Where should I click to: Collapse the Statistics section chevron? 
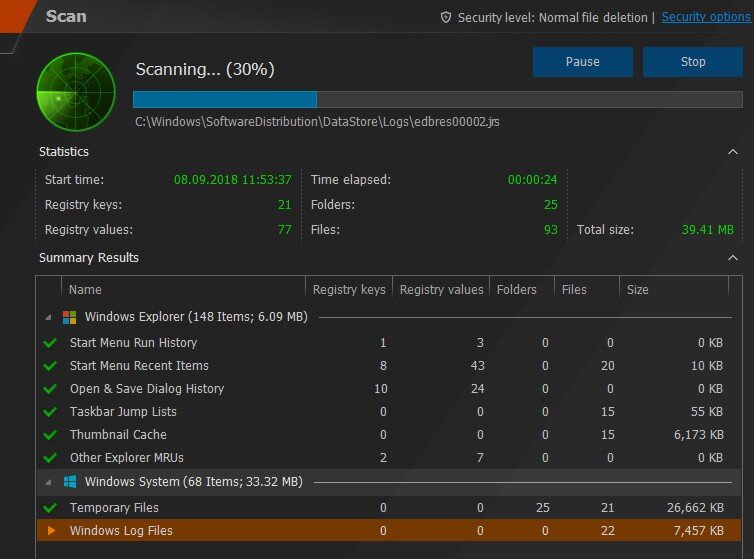pos(733,152)
